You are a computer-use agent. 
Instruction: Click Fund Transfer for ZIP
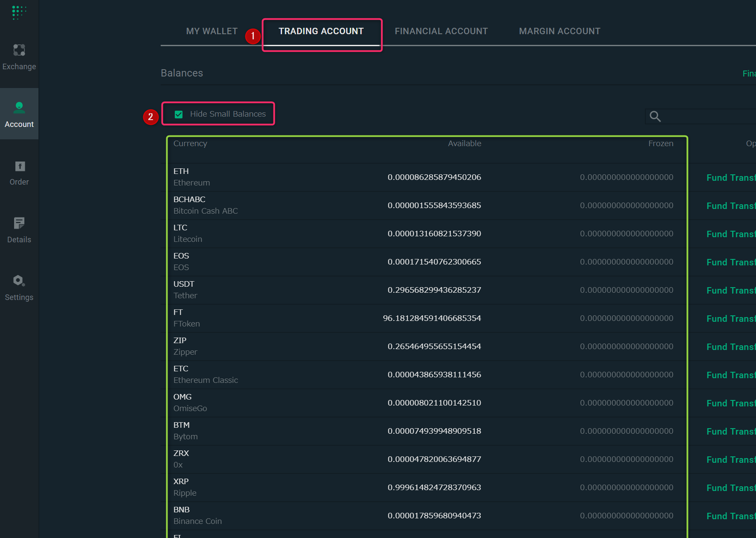click(x=731, y=347)
